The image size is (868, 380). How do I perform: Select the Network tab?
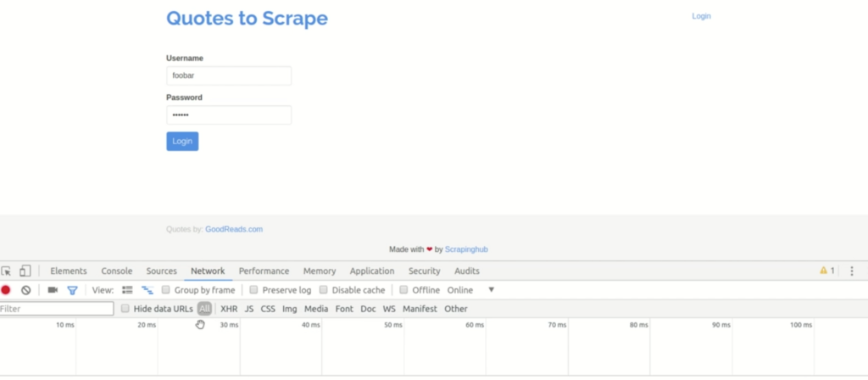[x=208, y=271]
